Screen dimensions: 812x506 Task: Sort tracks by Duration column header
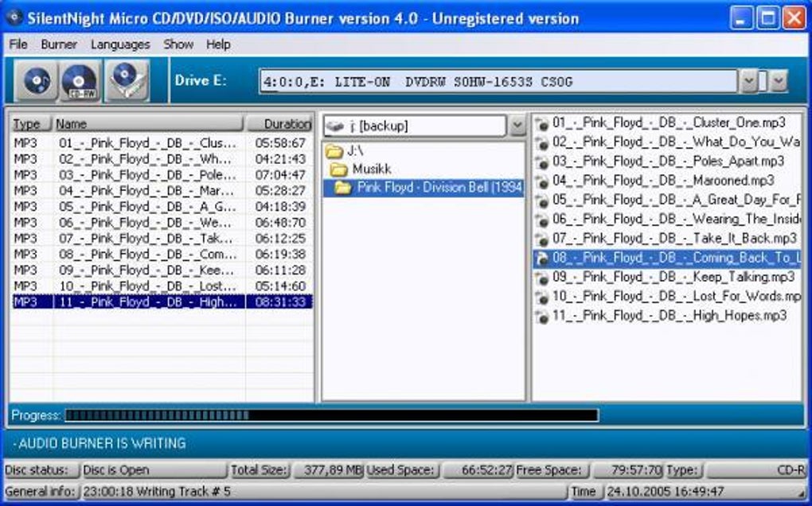tap(279, 123)
